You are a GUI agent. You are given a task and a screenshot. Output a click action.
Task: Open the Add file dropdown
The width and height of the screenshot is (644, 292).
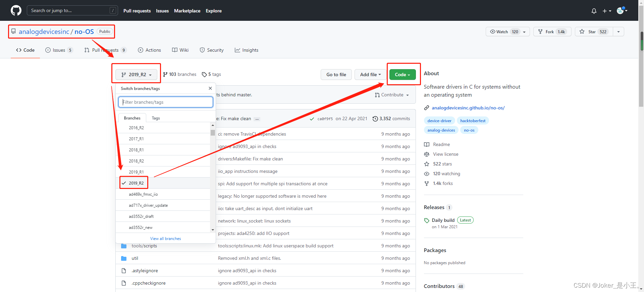point(370,75)
